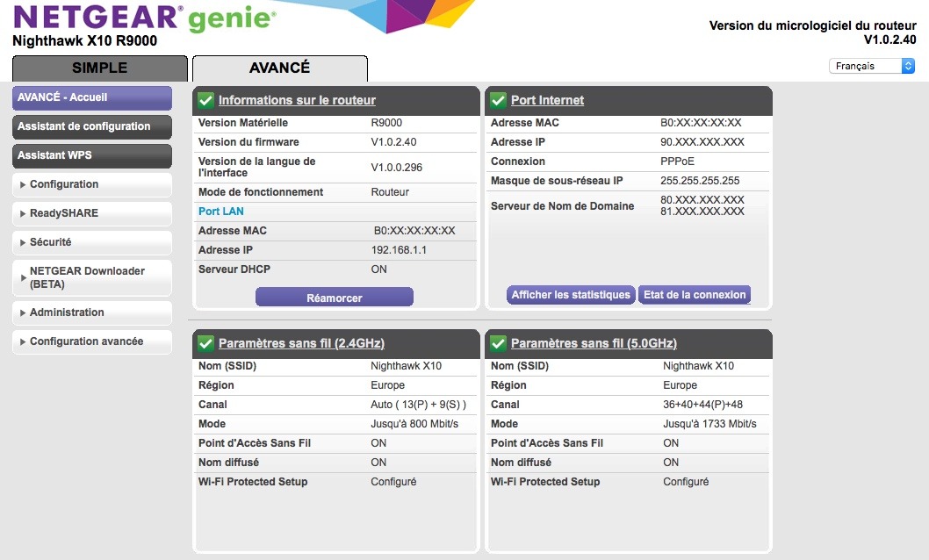Click LAN IP address 192.168.1.1
The height and width of the screenshot is (560, 929).
399,250
